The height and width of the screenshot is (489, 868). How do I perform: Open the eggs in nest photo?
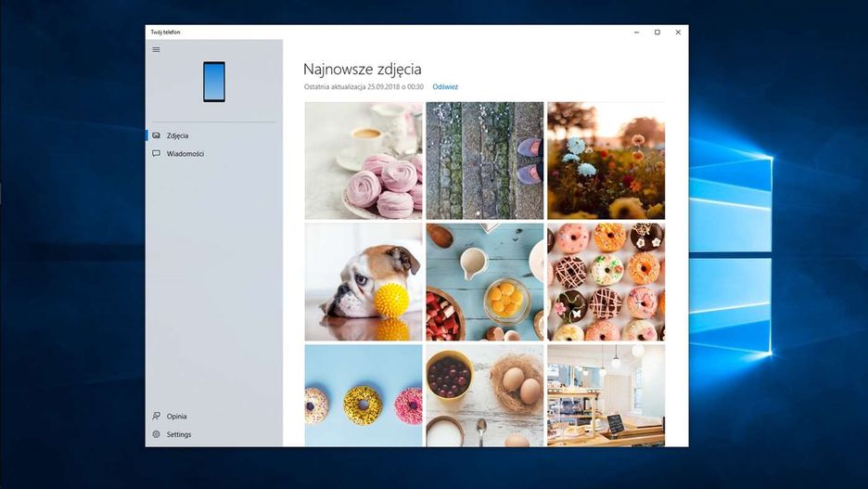coord(485,395)
